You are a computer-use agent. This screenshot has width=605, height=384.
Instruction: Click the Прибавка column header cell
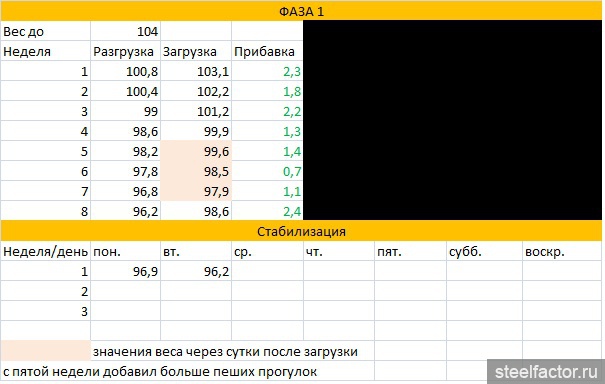267,51
